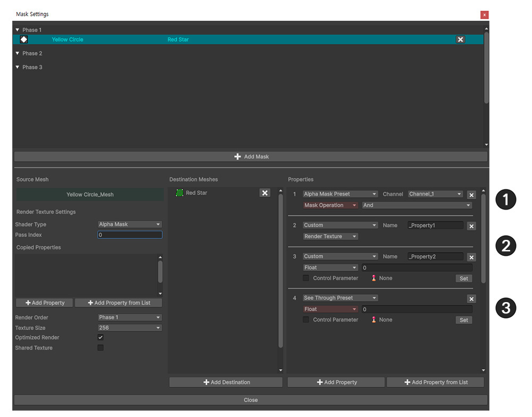Delete property 3 named _Property2
This screenshot has width=532, height=417.
(x=471, y=257)
